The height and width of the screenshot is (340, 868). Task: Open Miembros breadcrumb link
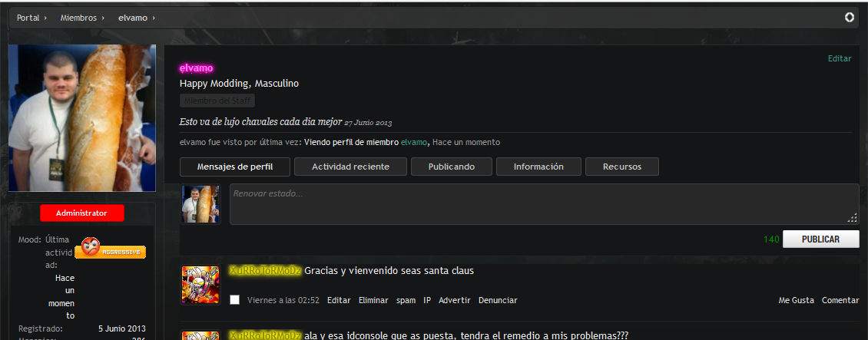[78, 18]
